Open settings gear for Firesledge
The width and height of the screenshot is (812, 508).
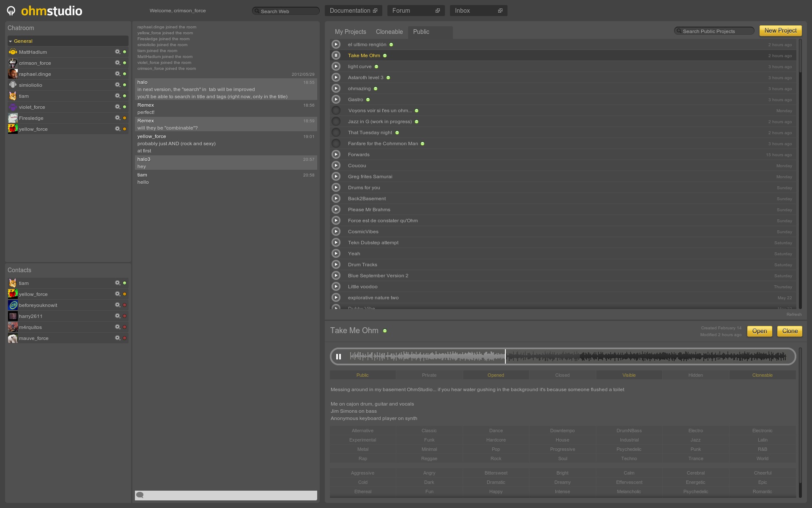point(118,118)
